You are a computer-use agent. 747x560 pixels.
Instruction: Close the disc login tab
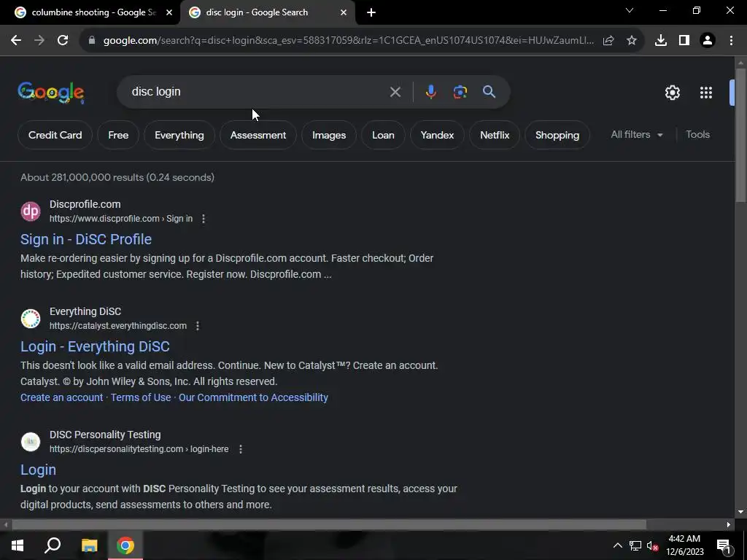point(344,13)
